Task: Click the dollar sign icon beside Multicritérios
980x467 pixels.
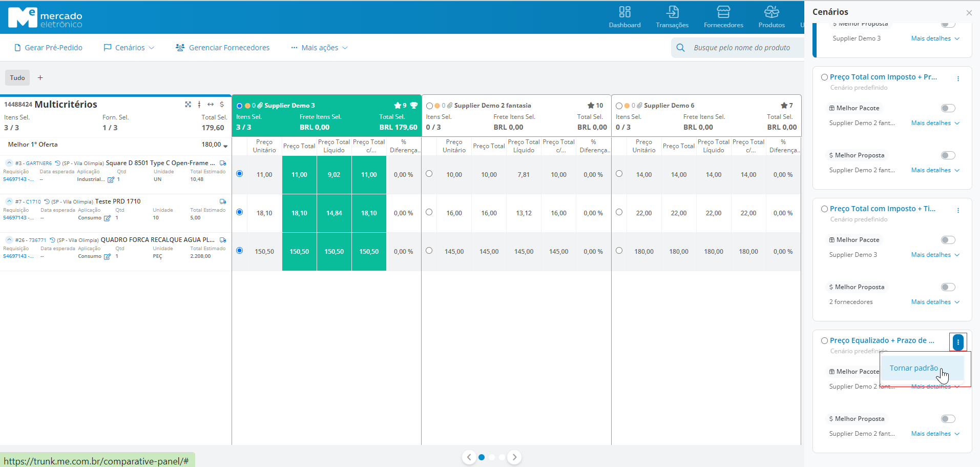Action: [x=222, y=104]
